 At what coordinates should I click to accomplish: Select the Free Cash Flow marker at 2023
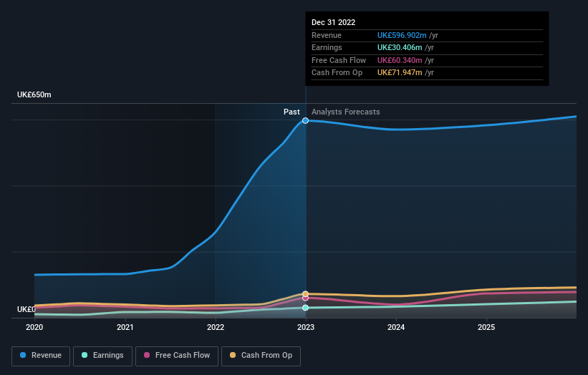[306, 298]
